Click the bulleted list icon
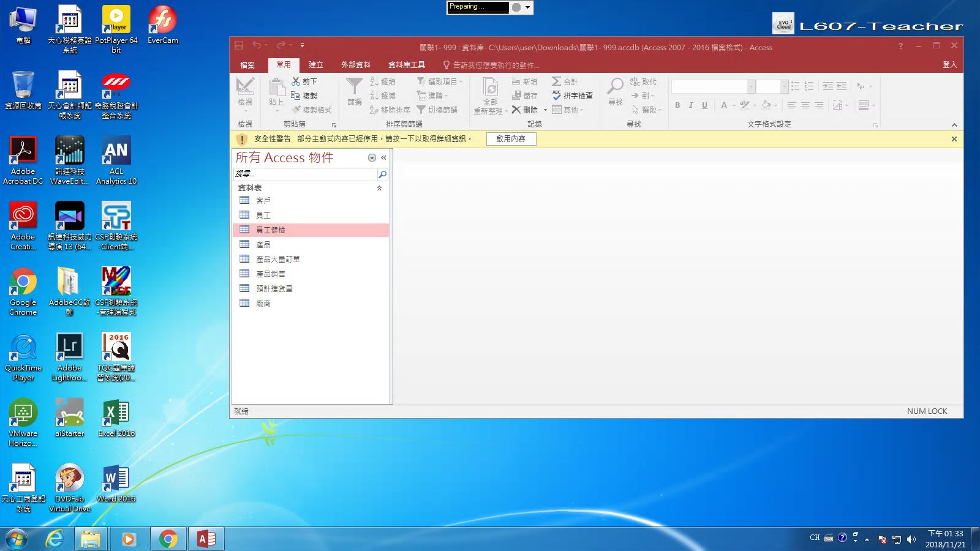This screenshot has width=980, height=551. tap(795, 86)
